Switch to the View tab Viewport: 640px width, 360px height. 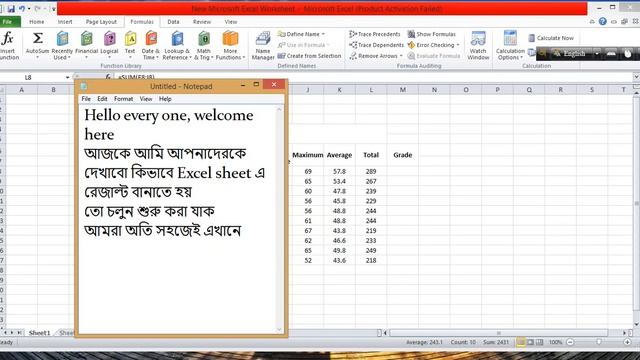click(x=231, y=22)
